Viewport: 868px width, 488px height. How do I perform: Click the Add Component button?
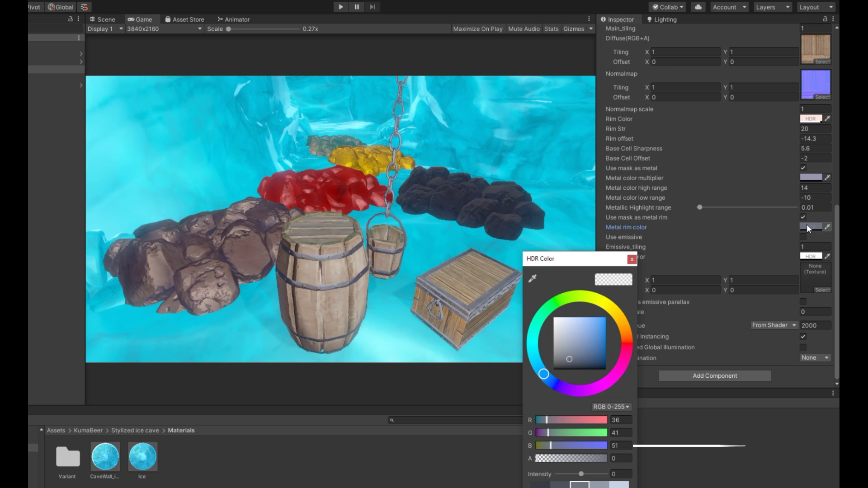(x=715, y=376)
